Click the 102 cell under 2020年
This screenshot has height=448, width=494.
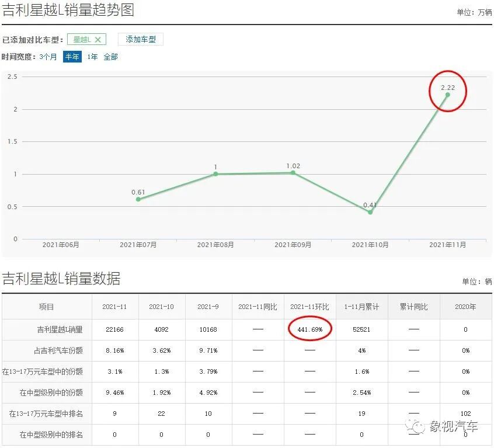pos(465,414)
